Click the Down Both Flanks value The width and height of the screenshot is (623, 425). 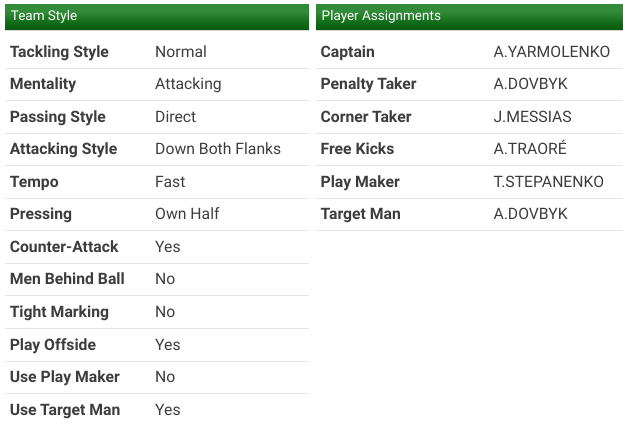pyautogui.click(x=218, y=149)
